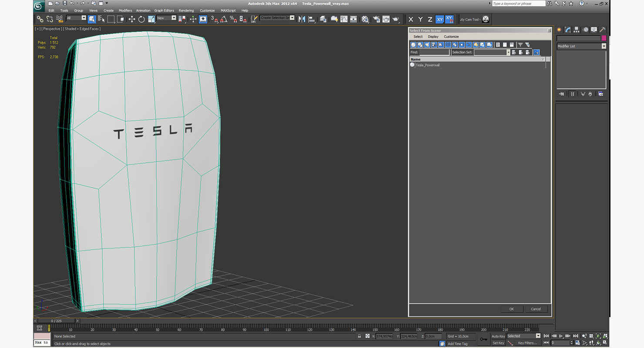Image resolution: width=644 pixels, height=348 pixels.
Task: Click the pink object color swatch
Action: [x=604, y=38]
